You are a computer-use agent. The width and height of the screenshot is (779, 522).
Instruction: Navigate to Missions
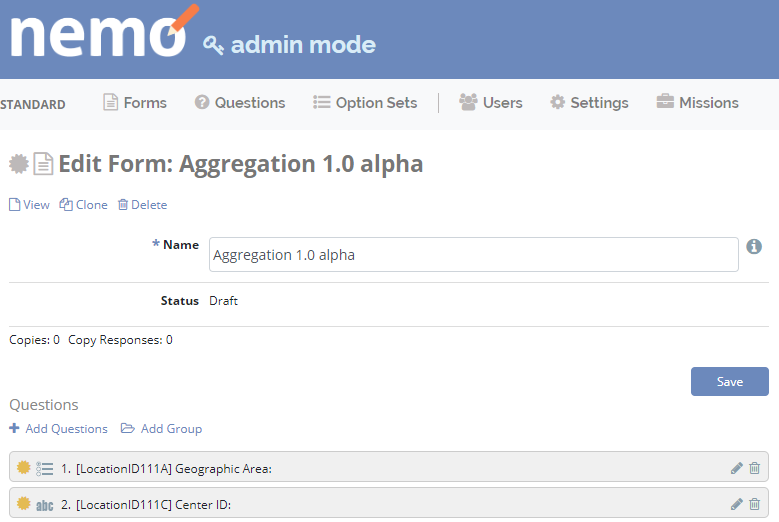[x=698, y=103]
